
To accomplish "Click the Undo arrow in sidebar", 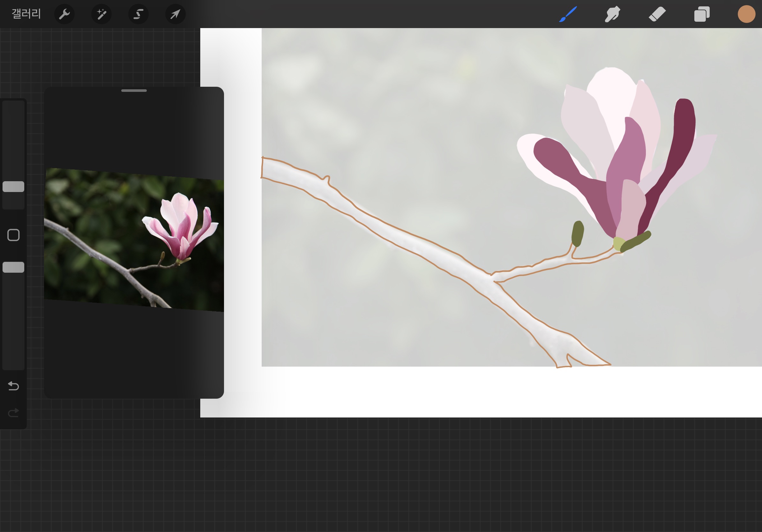I will pos(13,386).
